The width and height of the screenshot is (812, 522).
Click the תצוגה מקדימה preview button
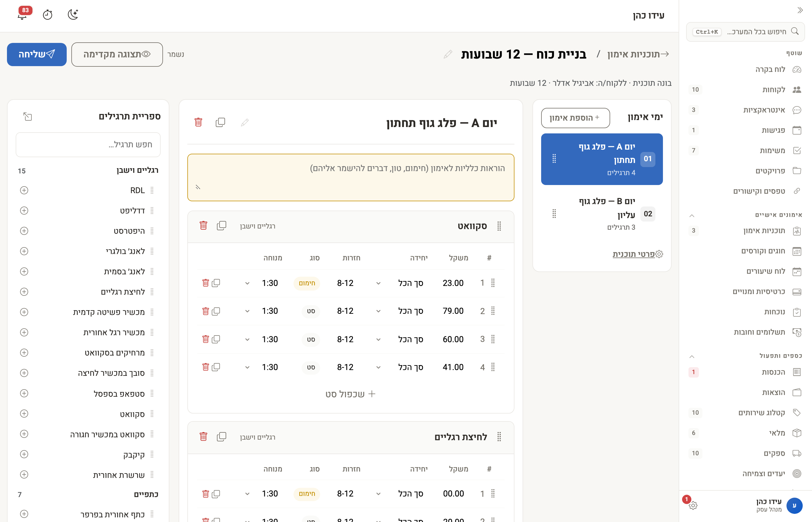pos(117,54)
